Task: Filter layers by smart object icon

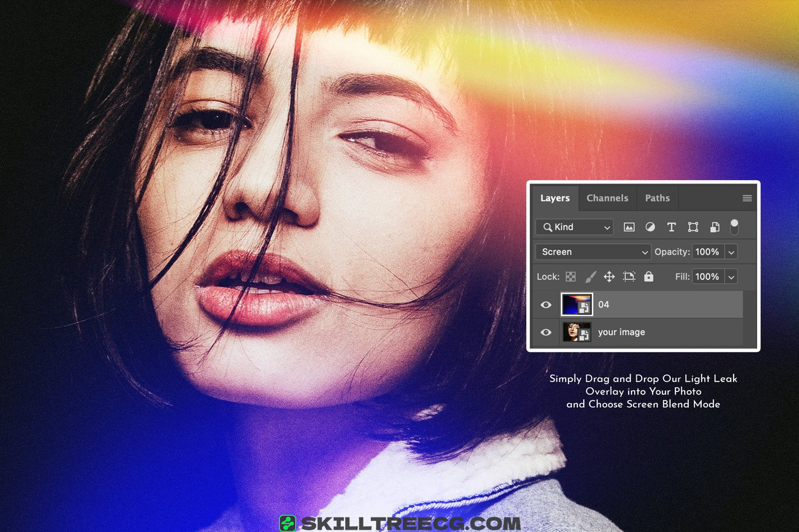Action: [714, 227]
